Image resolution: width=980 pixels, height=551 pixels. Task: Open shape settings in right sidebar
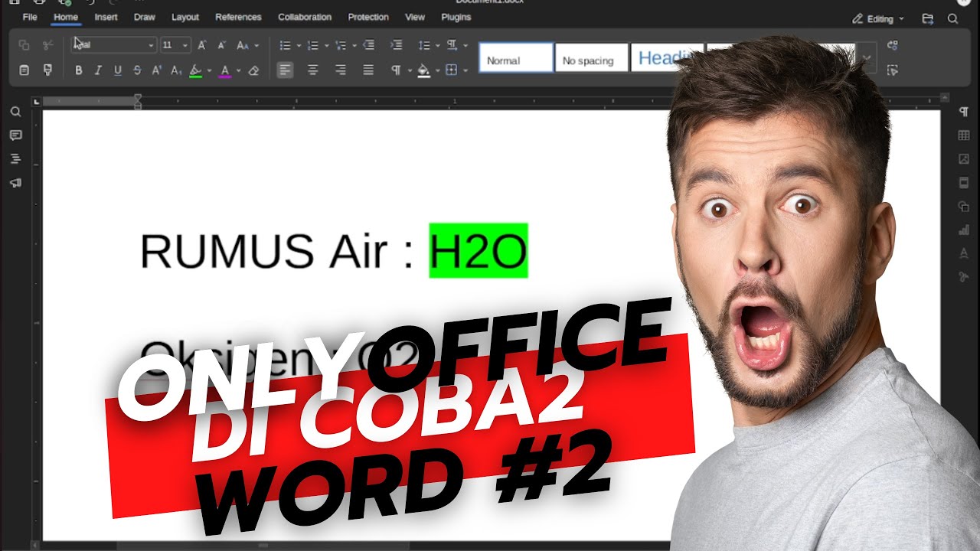[x=964, y=206]
